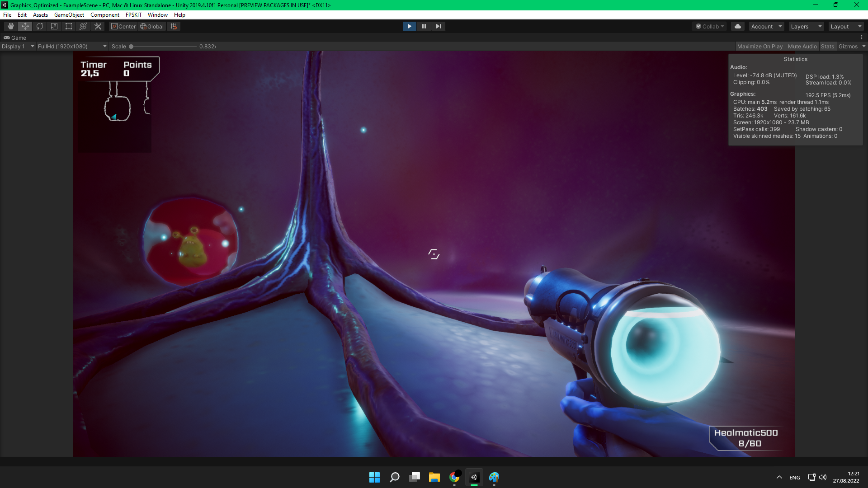Open Account dropdown
Screen dimensions: 868x488
pos(766,26)
